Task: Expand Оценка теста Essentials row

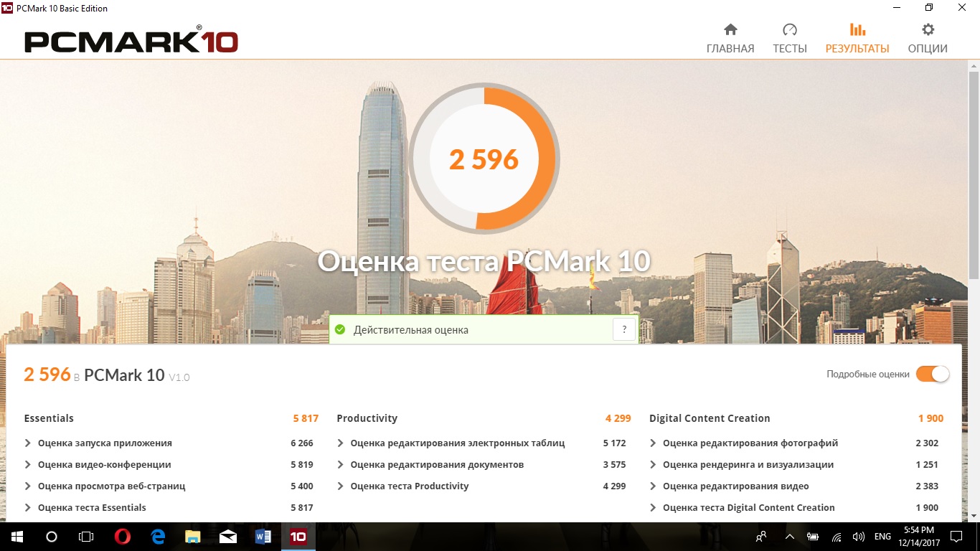Action: click(169, 507)
